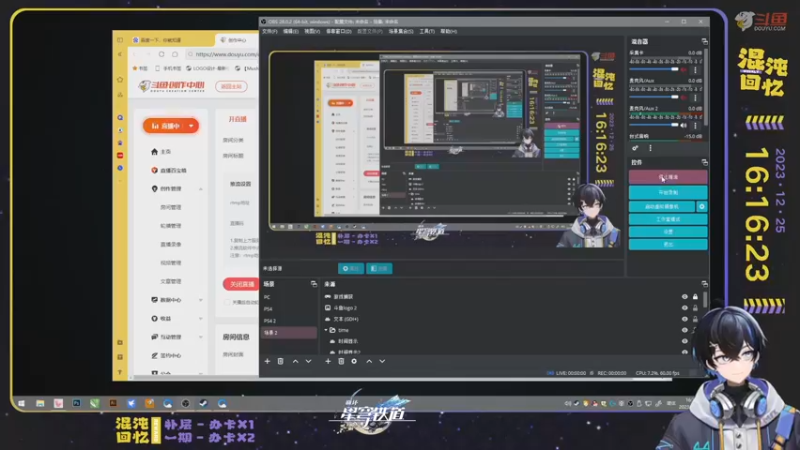Adjust volume slider of Aux channel
Screen dimensions: 800x450
click(x=654, y=97)
